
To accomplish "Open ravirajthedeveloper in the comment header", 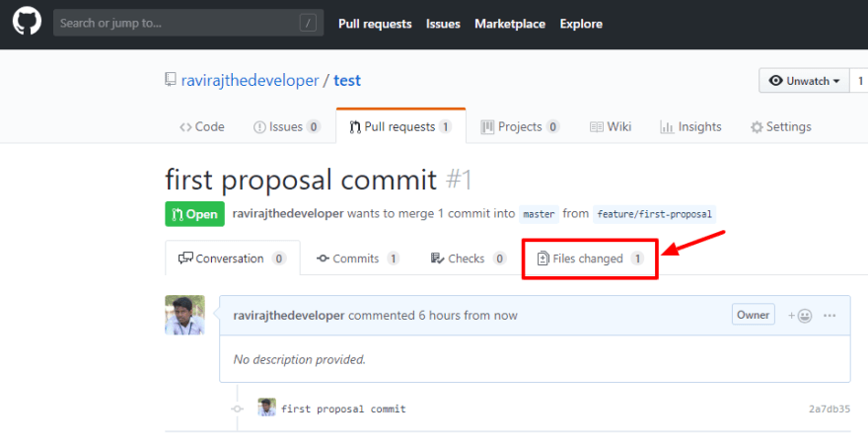I will (289, 316).
